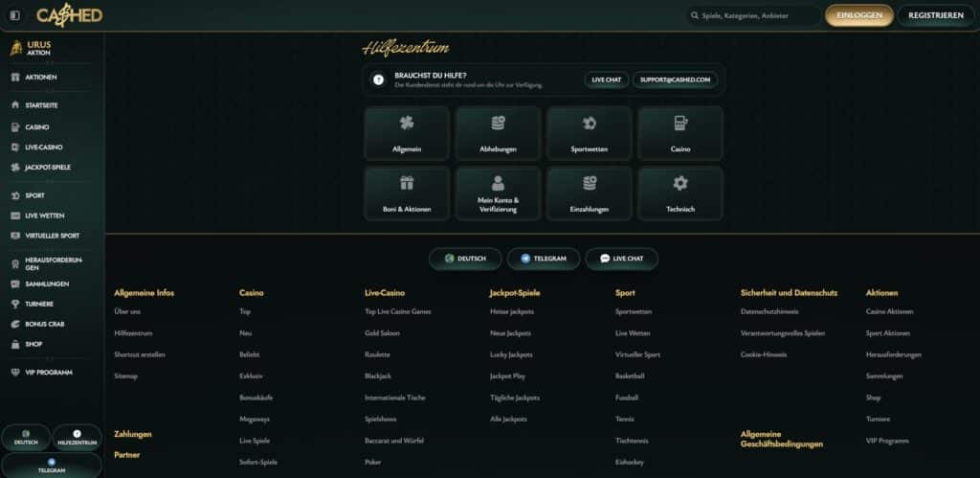Click the support@cashed.com button

[675, 80]
